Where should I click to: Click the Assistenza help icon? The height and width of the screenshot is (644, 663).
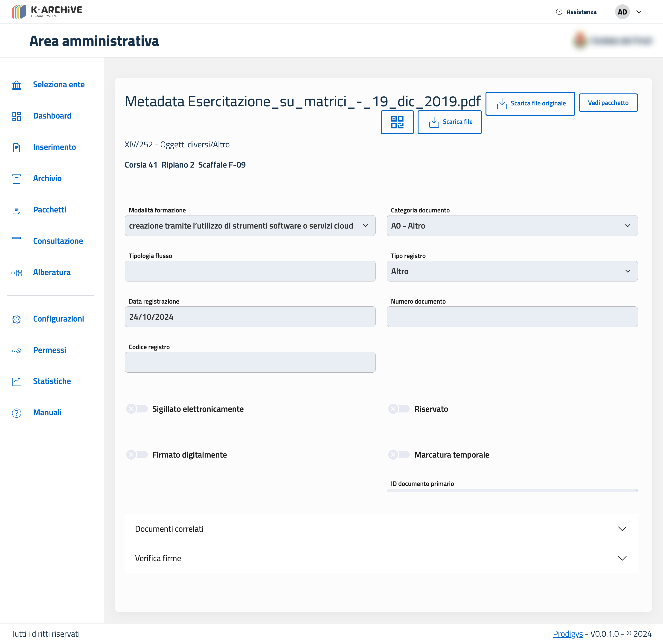559,12
